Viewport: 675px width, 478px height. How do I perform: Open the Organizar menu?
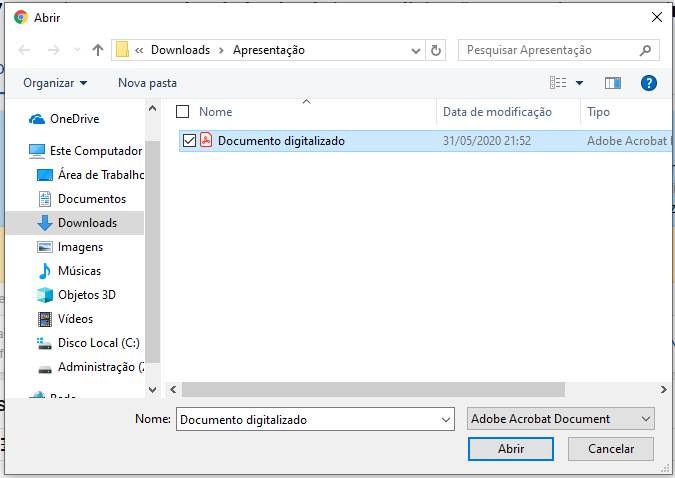(55, 83)
